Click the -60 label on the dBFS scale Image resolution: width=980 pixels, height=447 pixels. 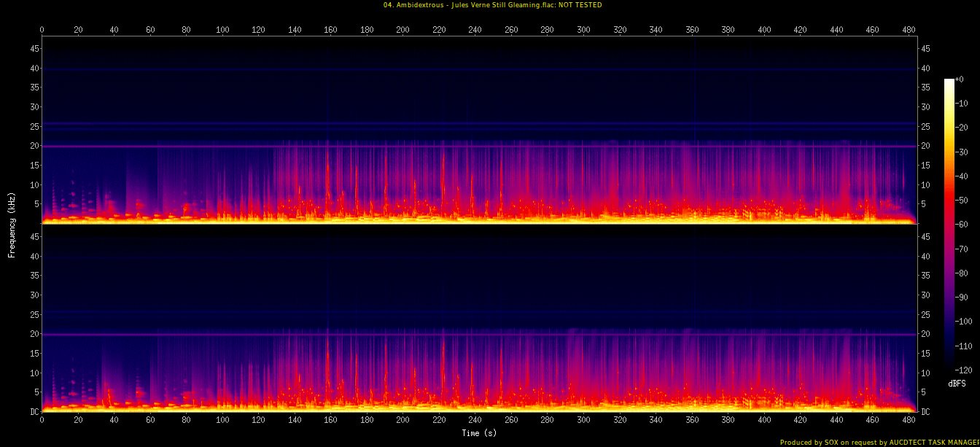pyautogui.click(x=963, y=224)
